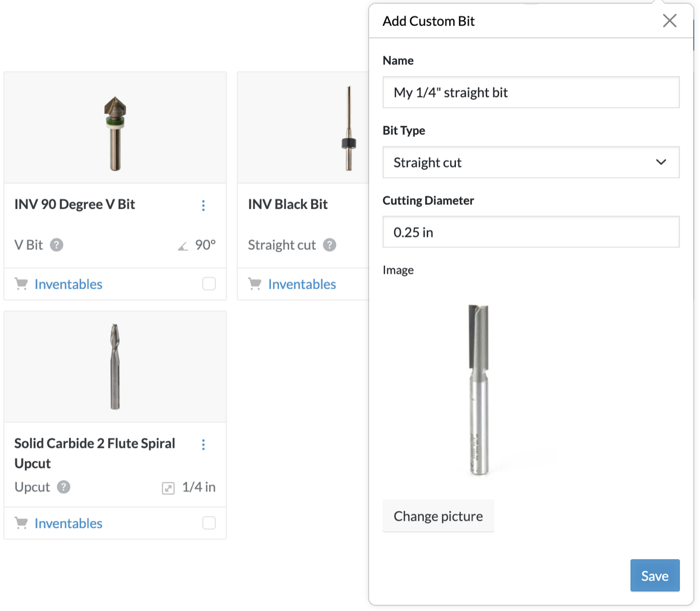The width and height of the screenshot is (700, 611).
Task: Click the 90° angle value
Action: coord(206,245)
